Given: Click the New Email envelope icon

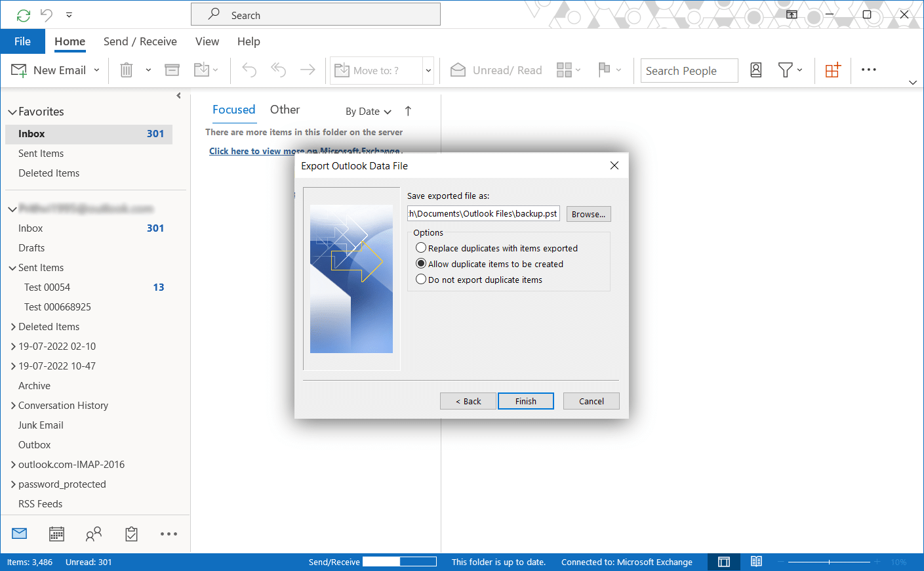Looking at the screenshot, I should (x=19, y=70).
